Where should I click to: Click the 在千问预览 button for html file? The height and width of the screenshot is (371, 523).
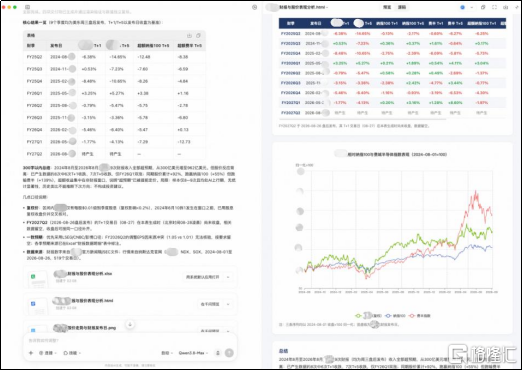pyautogui.click(x=210, y=304)
